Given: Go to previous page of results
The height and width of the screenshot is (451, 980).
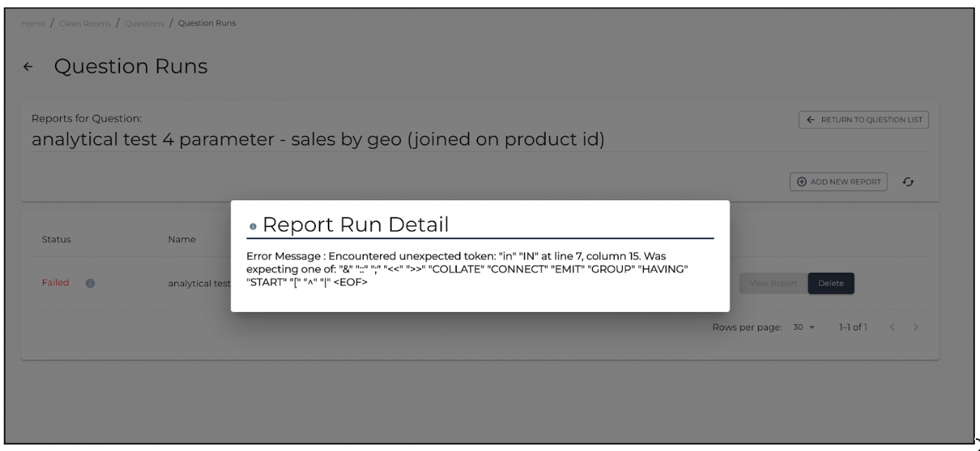Looking at the screenshot, I should [x=892, y=328].
